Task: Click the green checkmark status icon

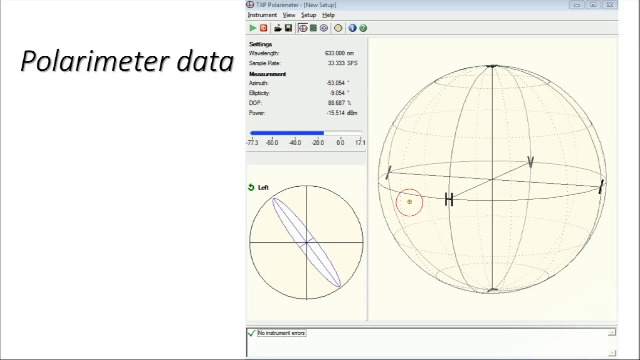Action: click(251, 333)
